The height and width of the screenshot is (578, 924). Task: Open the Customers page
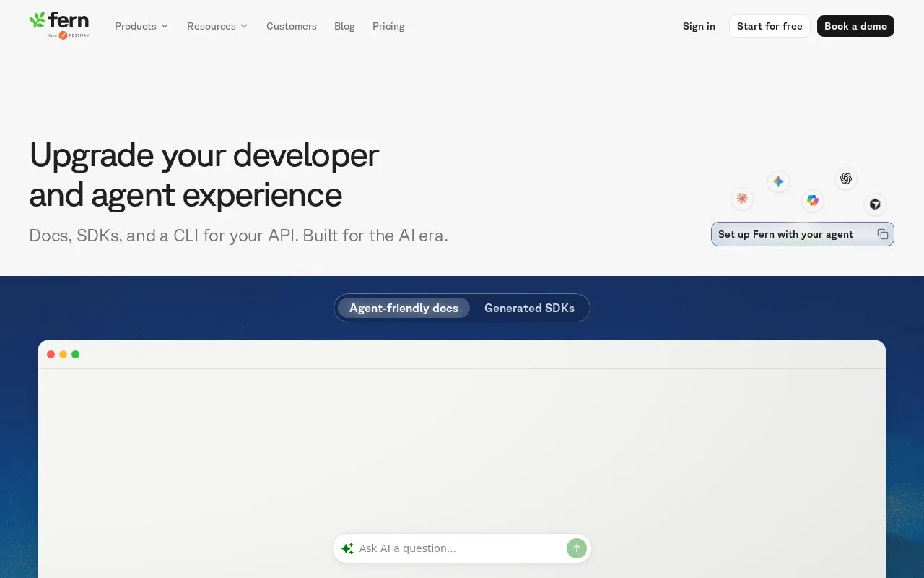292,26
